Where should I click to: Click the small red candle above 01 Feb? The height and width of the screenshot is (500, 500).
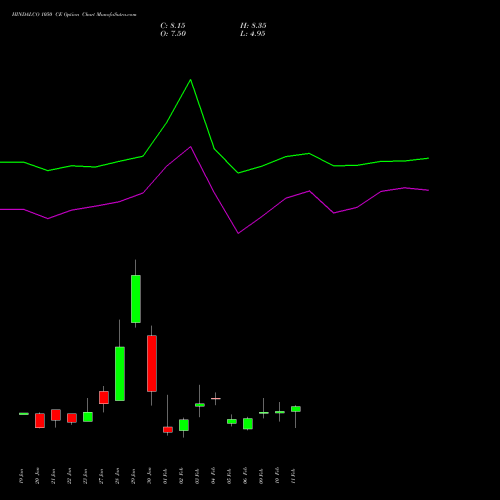[168, 430]
